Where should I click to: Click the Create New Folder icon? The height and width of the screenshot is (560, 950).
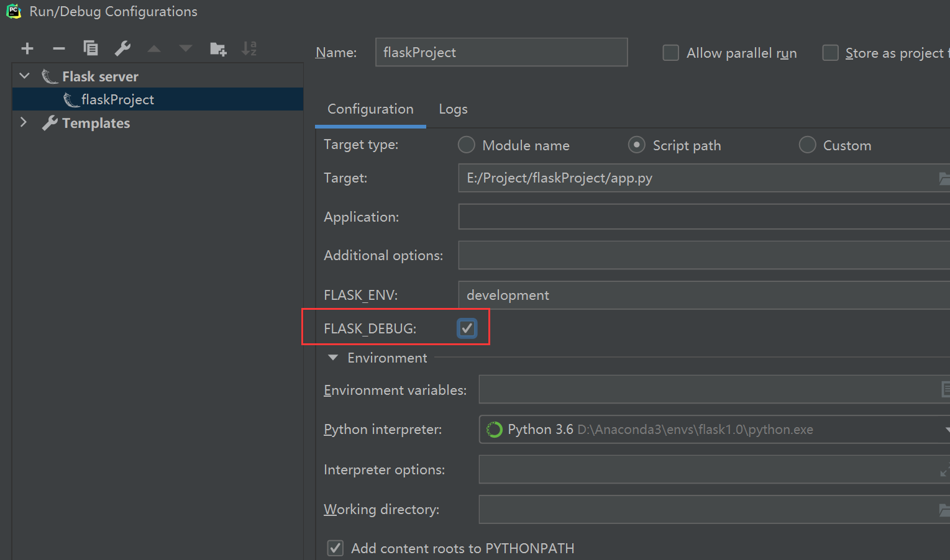coord(218,48)
